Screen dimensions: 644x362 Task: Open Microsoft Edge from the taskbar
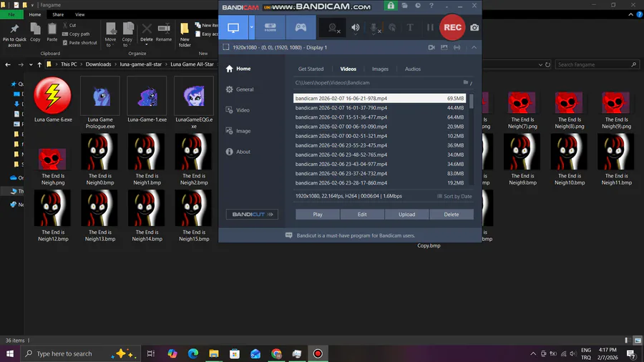point(193,353)
